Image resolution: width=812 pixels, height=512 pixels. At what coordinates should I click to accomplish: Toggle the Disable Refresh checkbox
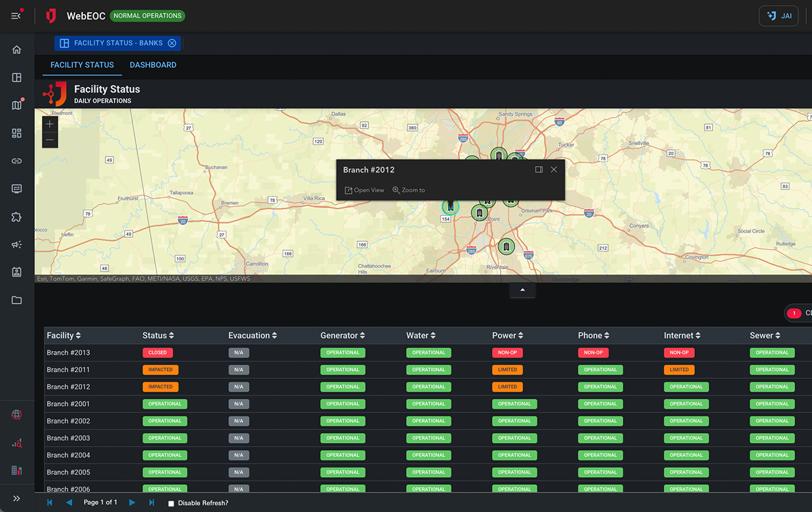click(x=171, y=503)
